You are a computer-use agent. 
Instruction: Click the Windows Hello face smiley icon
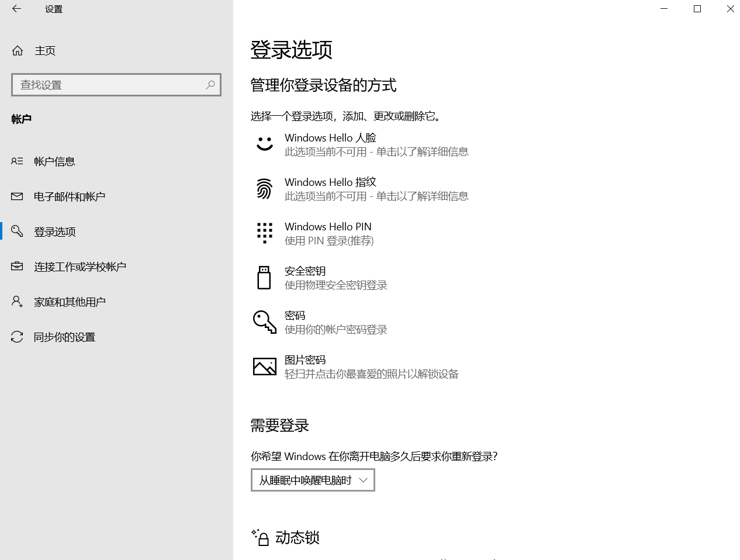point(265,144)
